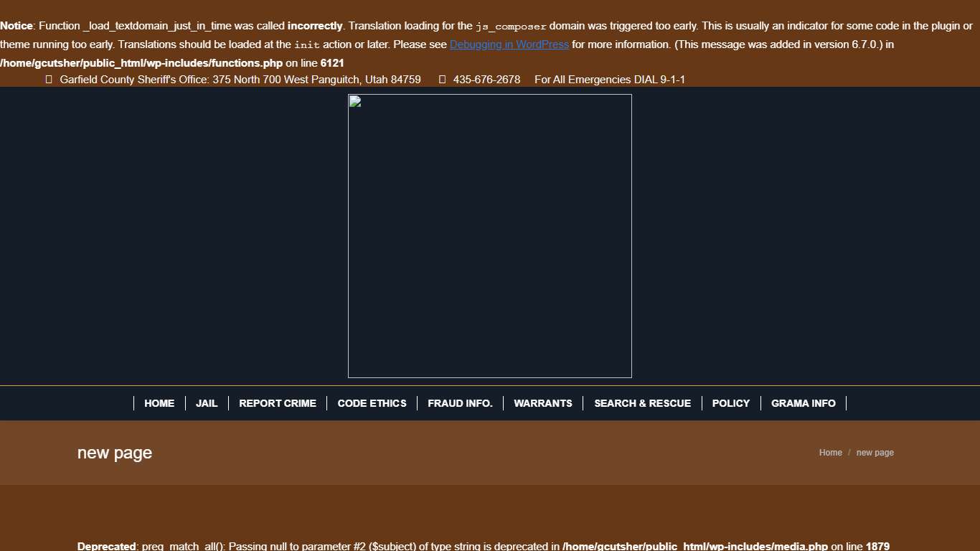Select SEARCH & RESCUE in the navigation

pyautogui.click(x=642, y=403)
